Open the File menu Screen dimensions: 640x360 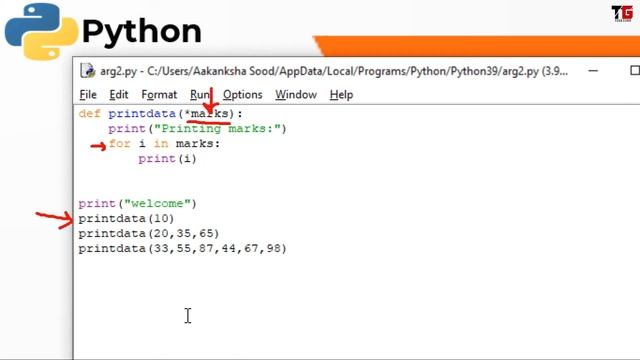coord(88,95)
